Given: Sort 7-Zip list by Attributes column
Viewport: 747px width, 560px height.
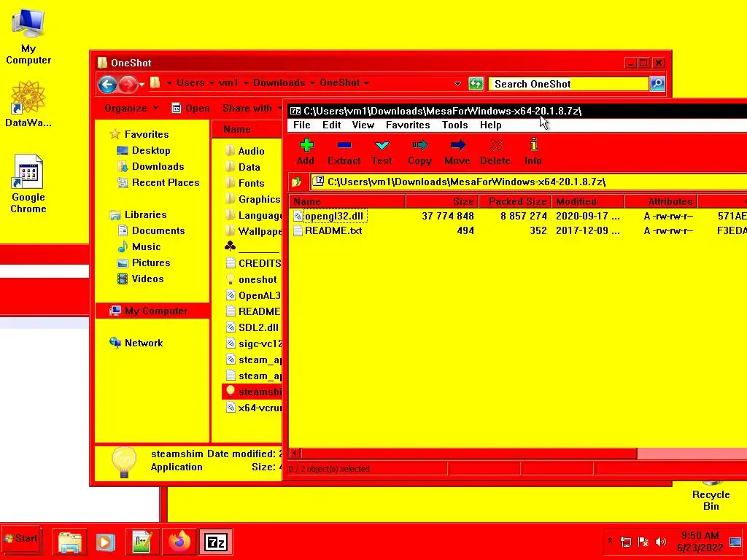Looking at the screenshot, I should point(661,201).
